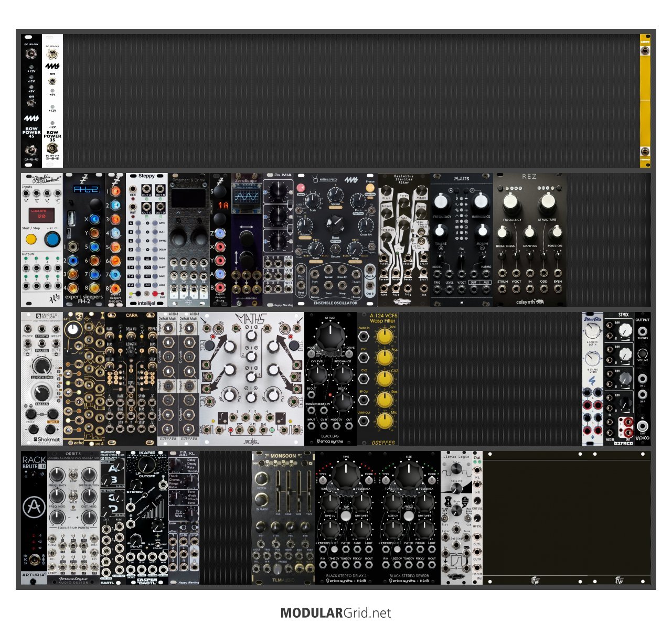Image resolution: width=672 pixels, height=624 pixels.
Task: Open the ModularGrid.net link
Action: [336, 613]
